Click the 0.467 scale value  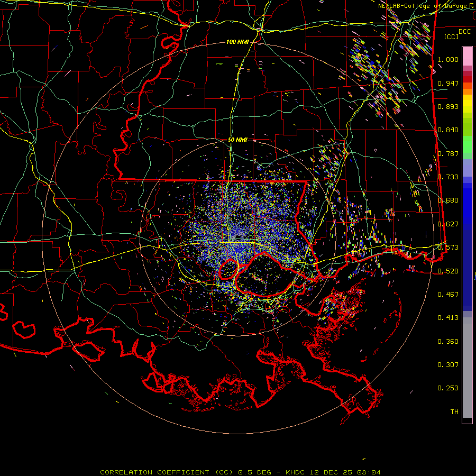coord(448,295)
